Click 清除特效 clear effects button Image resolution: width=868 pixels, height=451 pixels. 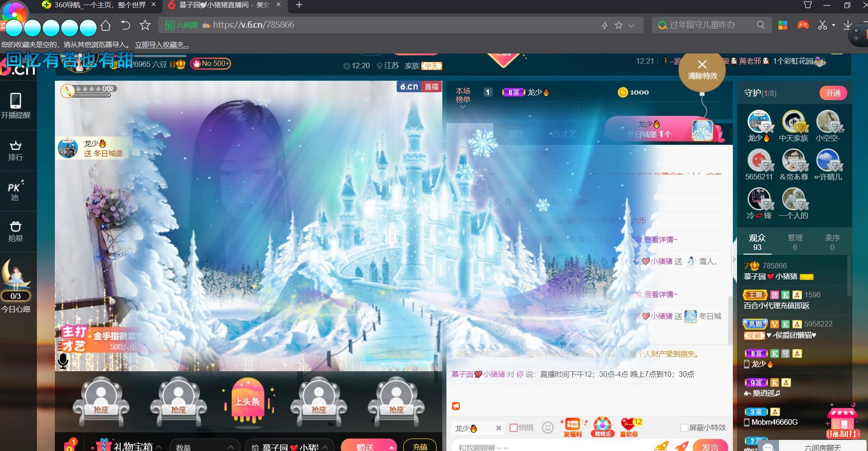coord(702,70)
